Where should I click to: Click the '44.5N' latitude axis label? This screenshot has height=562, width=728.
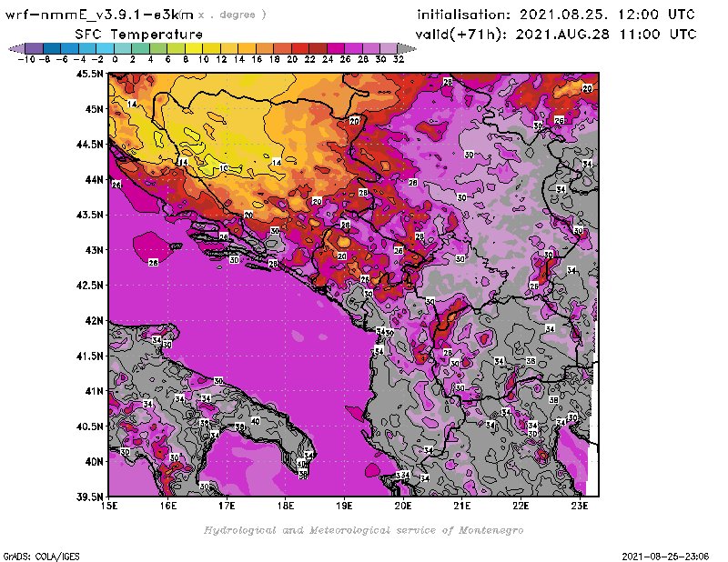[x=89, y=144]
